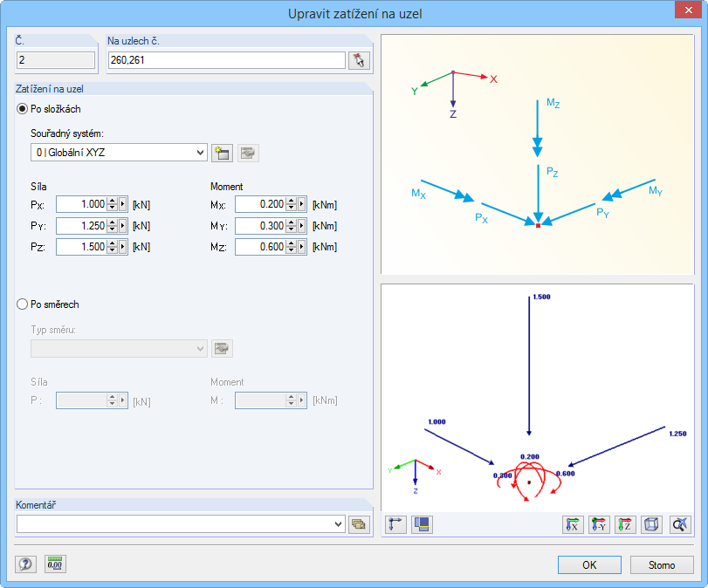708x588 pixels.
Task: Click the disabled M moment field
Action: [261, 400]
